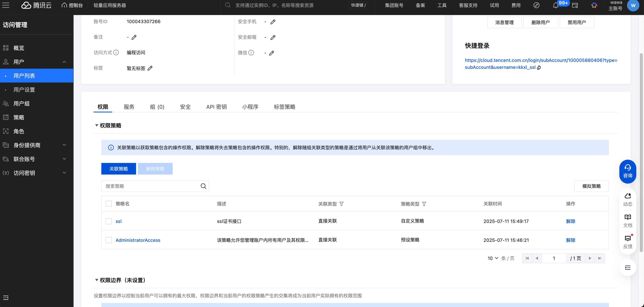Screen dimensions: 644x307
Task: Open the W account avatar
Action: tap(633, 5)
